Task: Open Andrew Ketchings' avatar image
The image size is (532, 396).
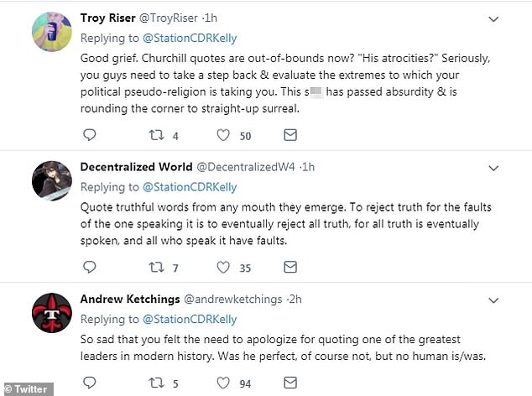Action: pos(50,314)
